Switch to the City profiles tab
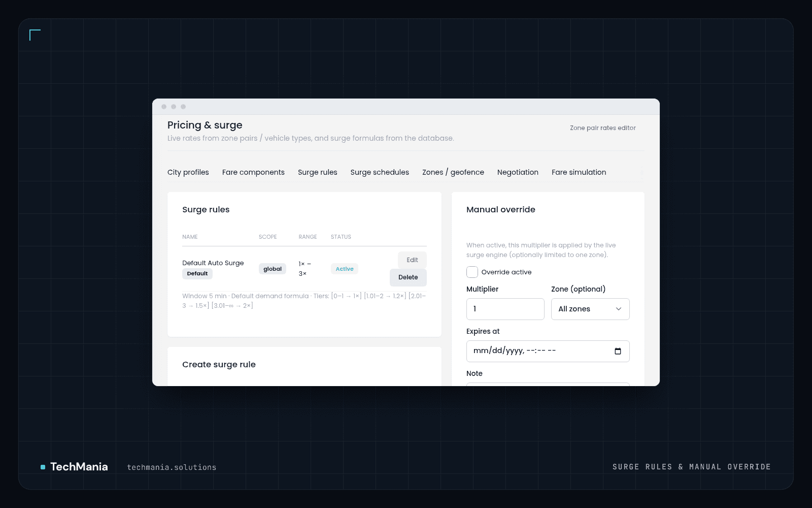812x508 pixels. 188,172
